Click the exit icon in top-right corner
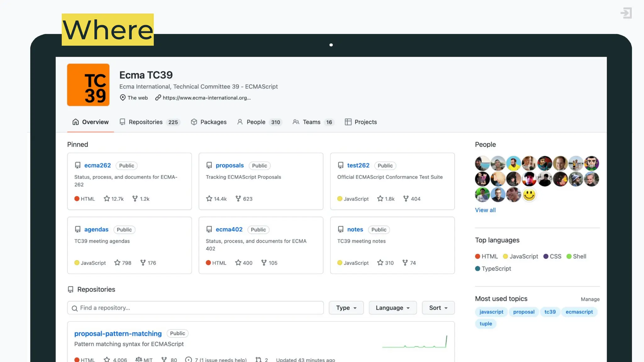The height and width of the screenshot is (362, 644). pos(626,13)
